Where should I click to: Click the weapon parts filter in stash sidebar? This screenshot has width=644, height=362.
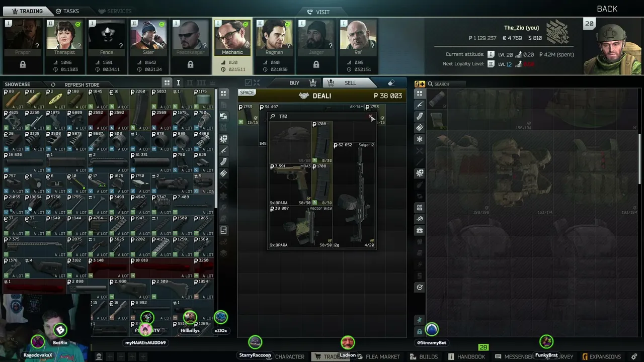click(x=420, y=173)
